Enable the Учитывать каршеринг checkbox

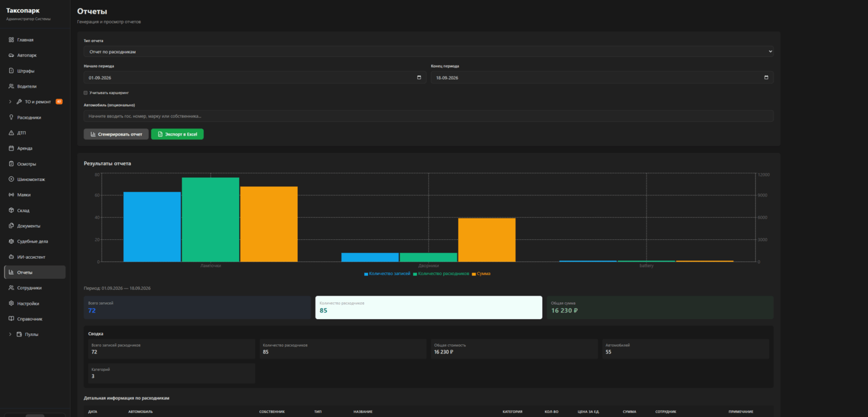click(x=86, y=93)
